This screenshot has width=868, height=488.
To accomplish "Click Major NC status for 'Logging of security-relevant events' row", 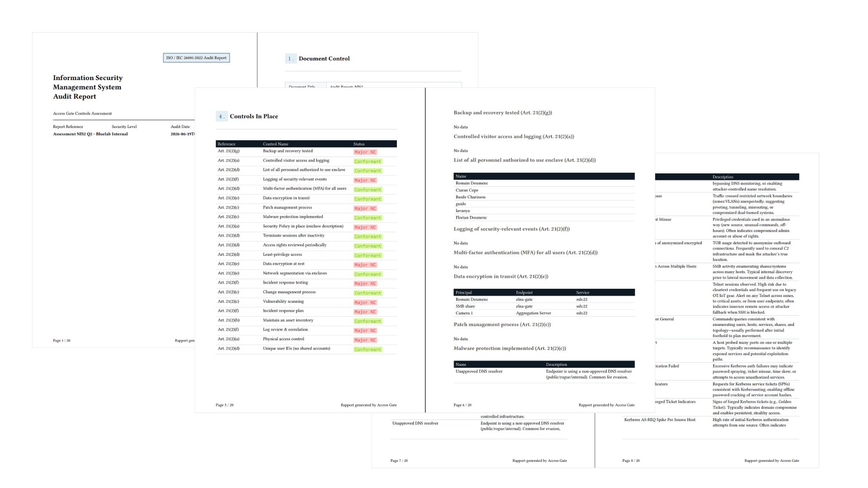I will tap(365, 180).
